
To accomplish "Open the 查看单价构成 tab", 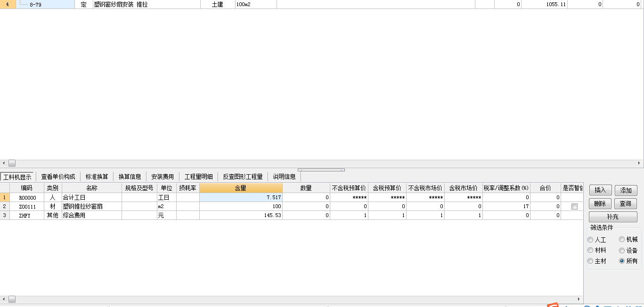I will click(x=58, y=177).
